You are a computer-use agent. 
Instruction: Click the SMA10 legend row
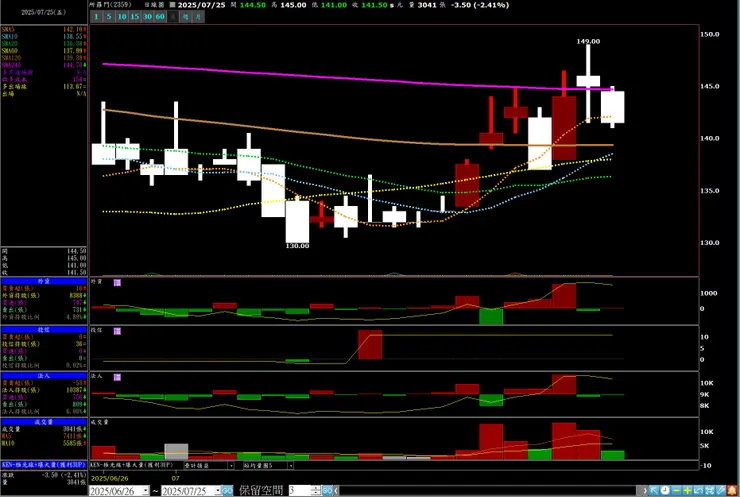(x=44, y=36)
